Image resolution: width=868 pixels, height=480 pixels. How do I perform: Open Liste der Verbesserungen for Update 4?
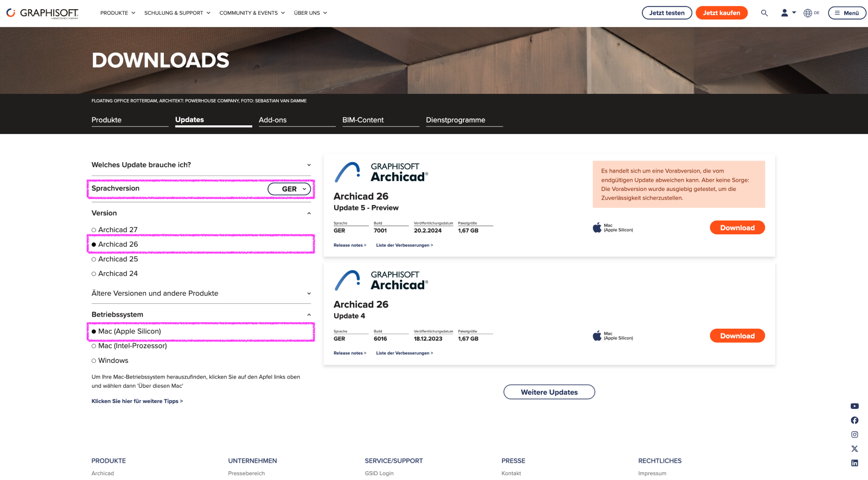click(405, 353)
